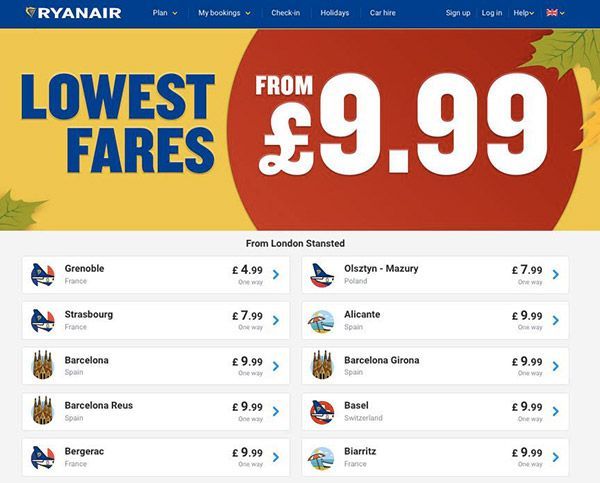Click the Barcelona Reus cathedral icon

pyautogui.click(x=42, y=411)
